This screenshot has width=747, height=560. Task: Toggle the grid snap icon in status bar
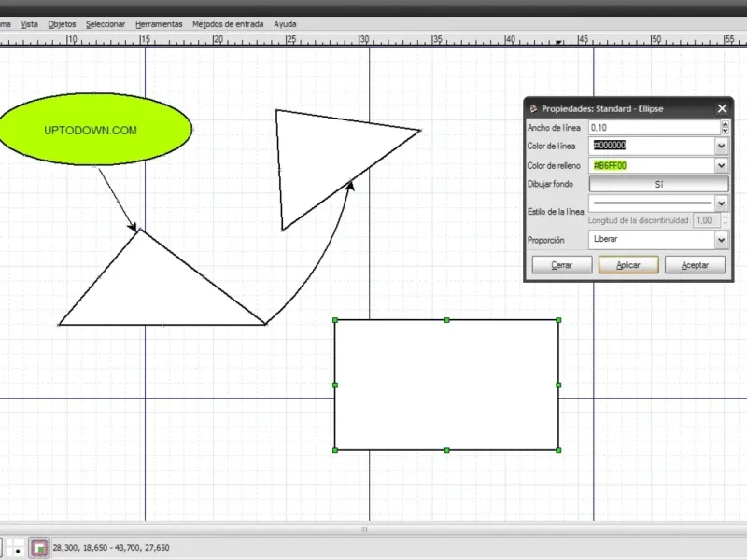15,548
